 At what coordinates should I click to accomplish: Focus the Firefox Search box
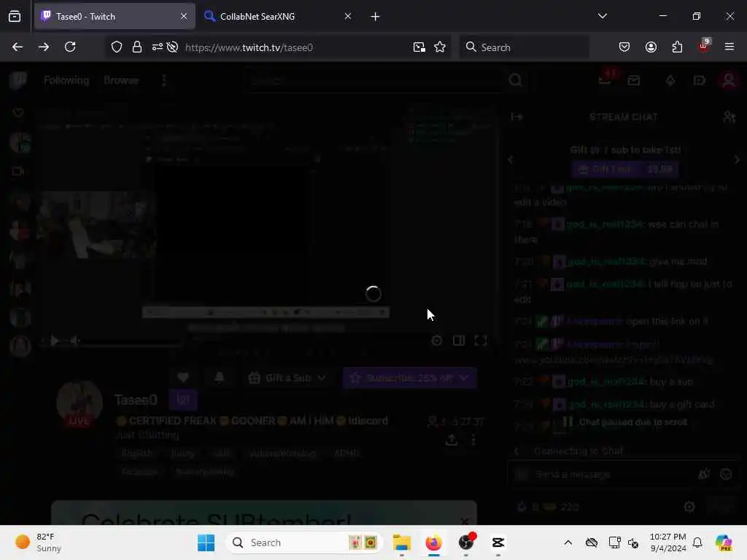(x=524, y=47)
